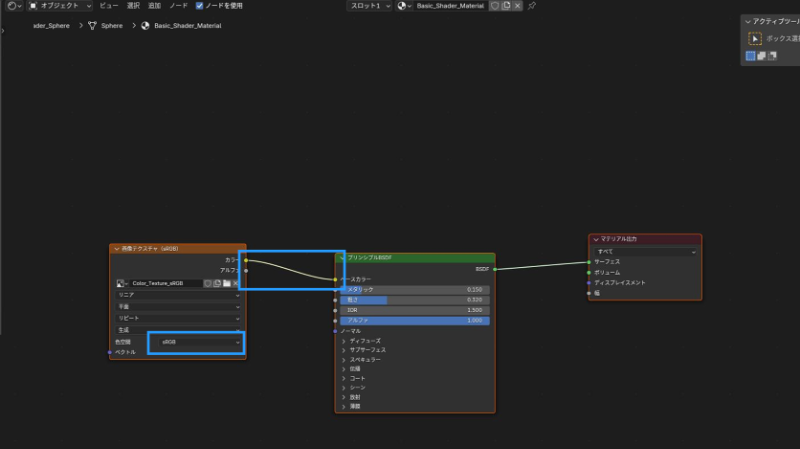Toggle the ノードを使用 checkbox
800x449 pixels.
[x=199, y=6]
